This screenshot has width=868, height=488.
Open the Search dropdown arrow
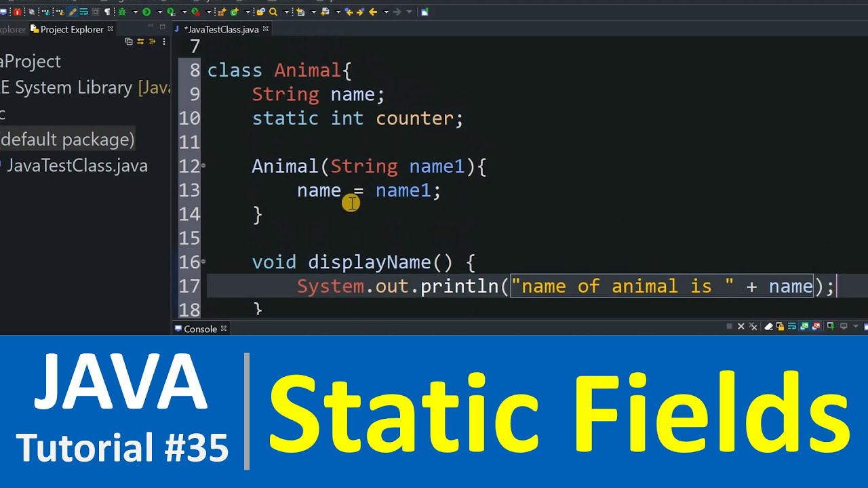(286, 12)
